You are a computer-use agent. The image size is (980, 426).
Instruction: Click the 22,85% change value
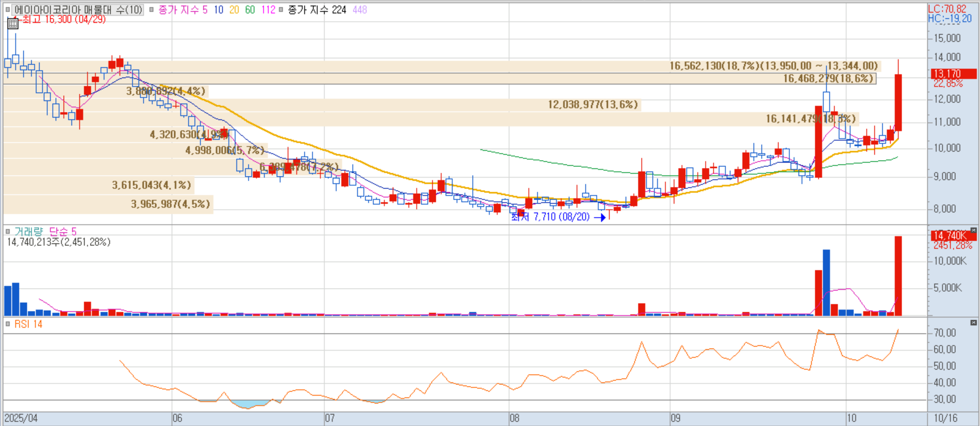click(948, 83)
